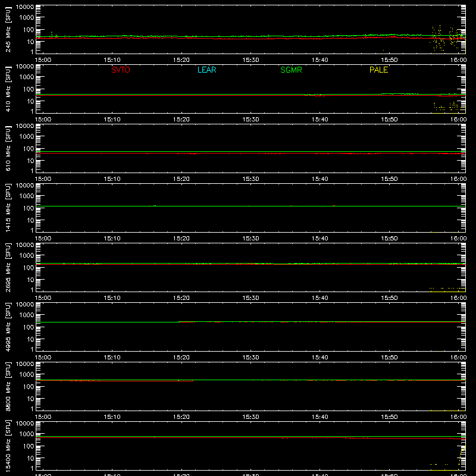Click 15:10 label under the 1415 MHz panel

112,239
